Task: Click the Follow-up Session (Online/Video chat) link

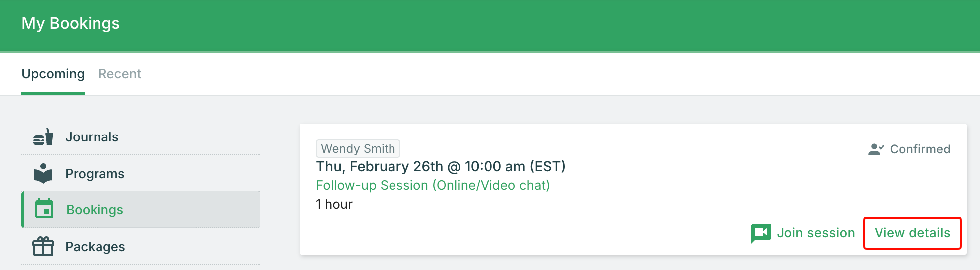Action: 433,185
